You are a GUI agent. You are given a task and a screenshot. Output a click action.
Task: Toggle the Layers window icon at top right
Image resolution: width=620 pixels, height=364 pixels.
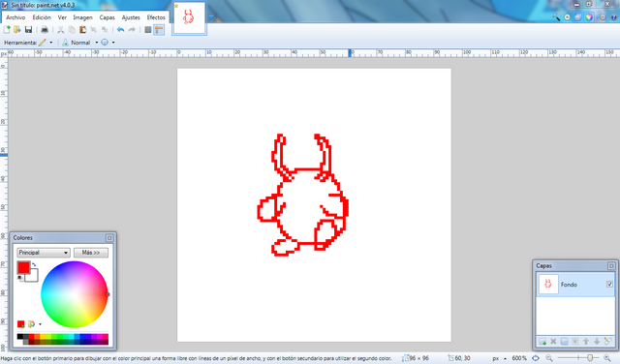(578, 17)
